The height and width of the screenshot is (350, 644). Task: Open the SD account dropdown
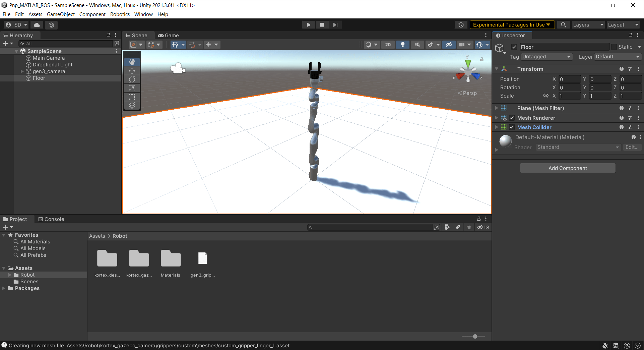pos(17,25)
